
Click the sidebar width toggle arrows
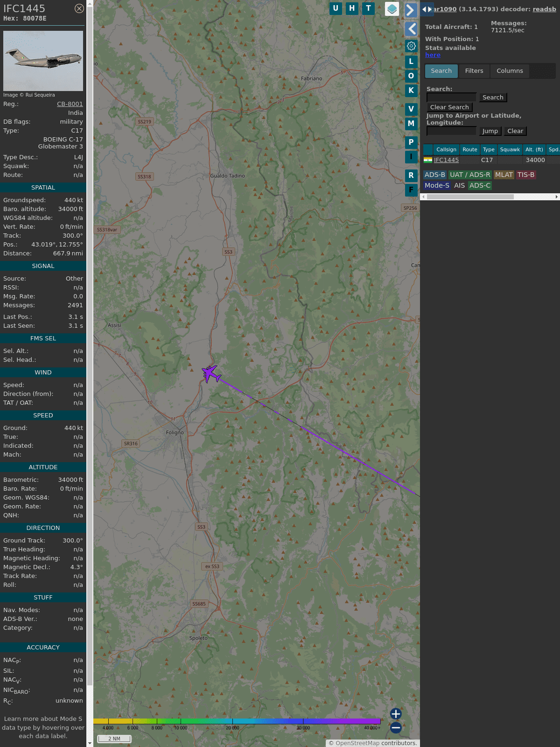(427, 9)
